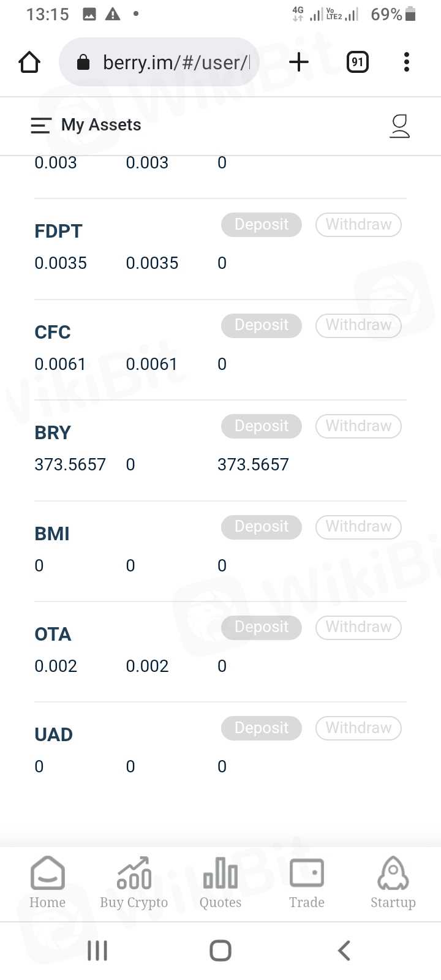
Task: Tap the browser home icon
Action: 29,62
